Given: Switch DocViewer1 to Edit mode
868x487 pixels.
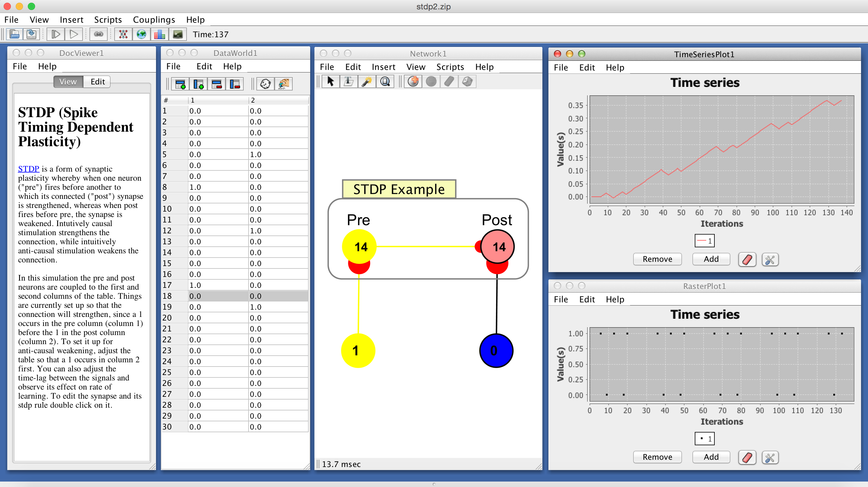Looking at the screenshot, I should [97, 82].
